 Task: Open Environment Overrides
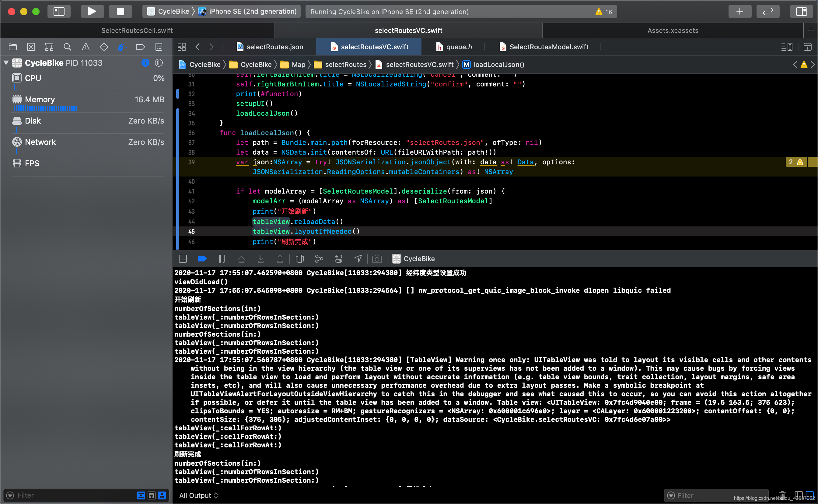click(338, 259)
